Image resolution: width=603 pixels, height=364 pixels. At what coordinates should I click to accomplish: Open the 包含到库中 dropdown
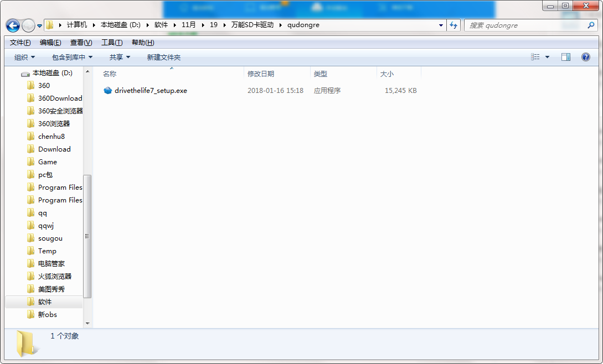click(73, 58)
